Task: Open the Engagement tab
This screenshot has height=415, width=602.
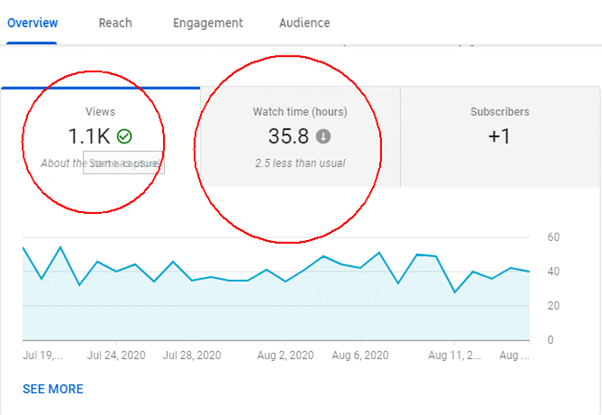Action: [208, 23]
